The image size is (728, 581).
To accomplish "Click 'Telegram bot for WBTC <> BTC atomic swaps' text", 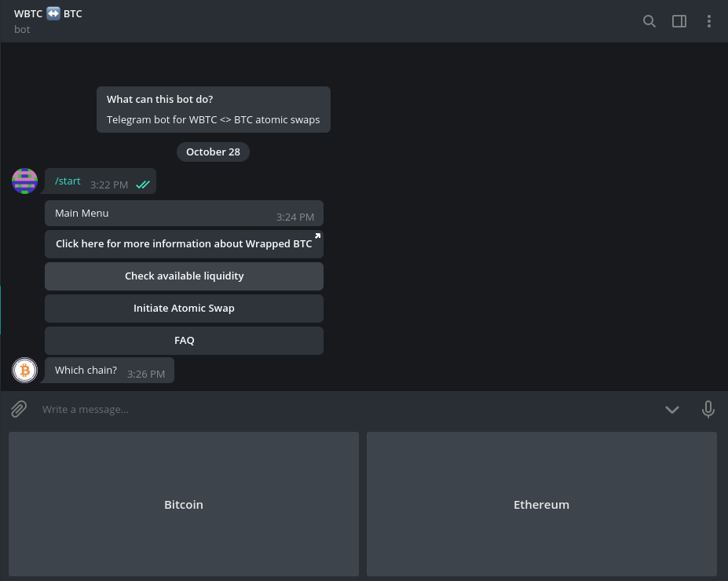I will [213, 119].
